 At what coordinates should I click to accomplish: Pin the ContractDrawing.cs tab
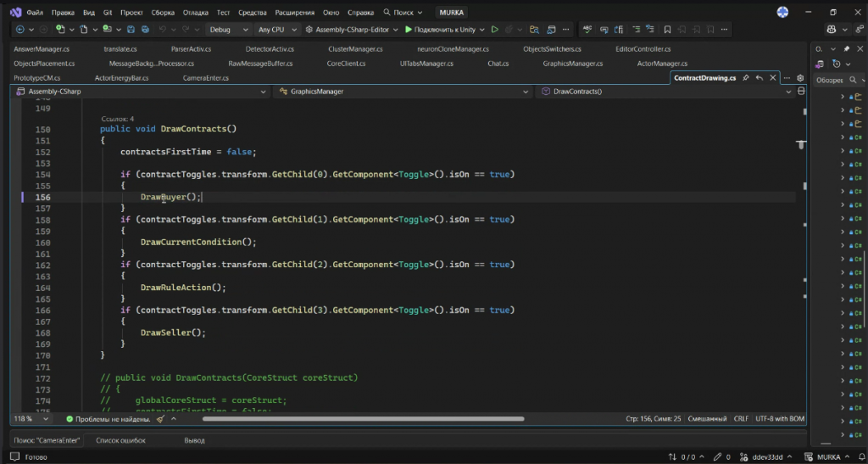pos(746,78)
